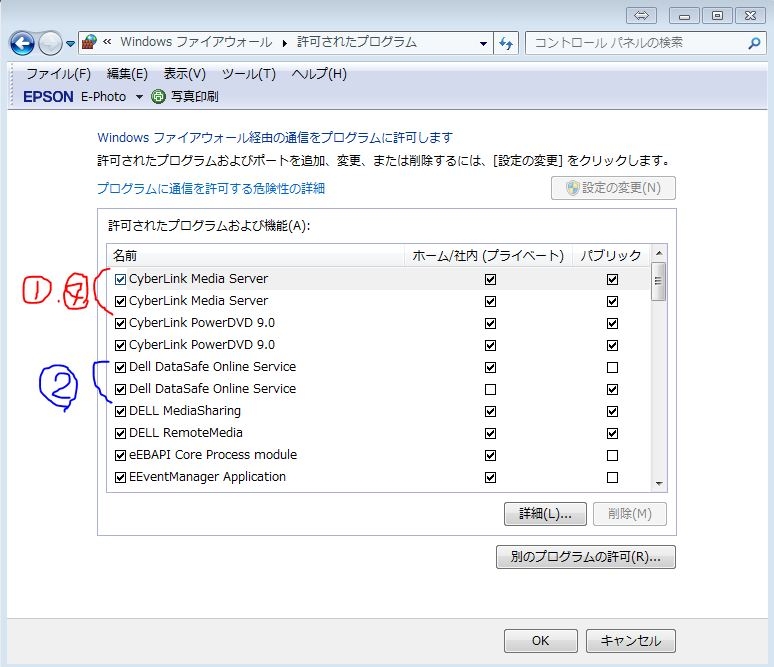
Task: Click the program list scrollbar thumb
Action: [x=658, y=281]
